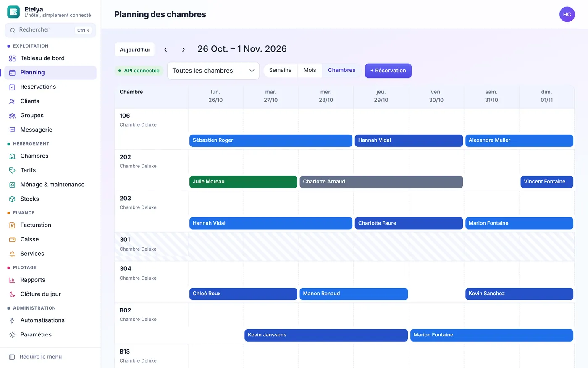Go to previous week with left chevron

165,50
